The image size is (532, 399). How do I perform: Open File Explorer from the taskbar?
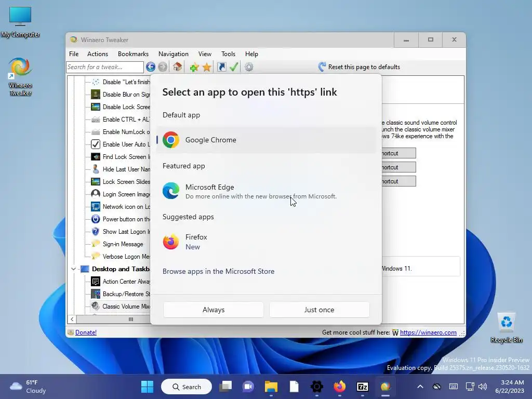(x=271, y=387)
